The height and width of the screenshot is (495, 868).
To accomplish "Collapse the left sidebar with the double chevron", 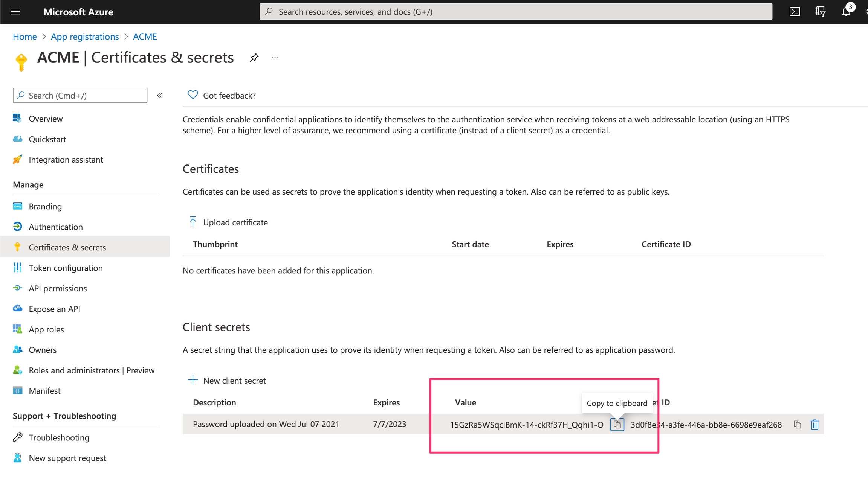I will coord(160,96).
